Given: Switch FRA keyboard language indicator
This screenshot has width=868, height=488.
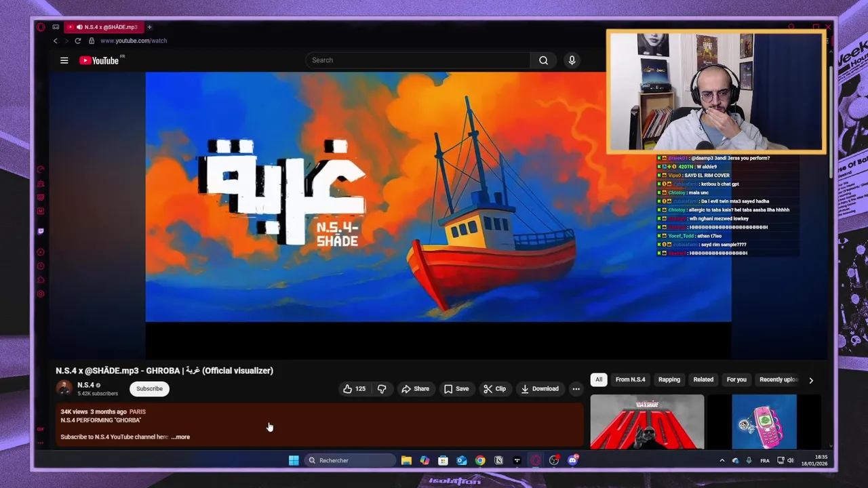Looking at the screenshot, I should (x=765, y=461).
